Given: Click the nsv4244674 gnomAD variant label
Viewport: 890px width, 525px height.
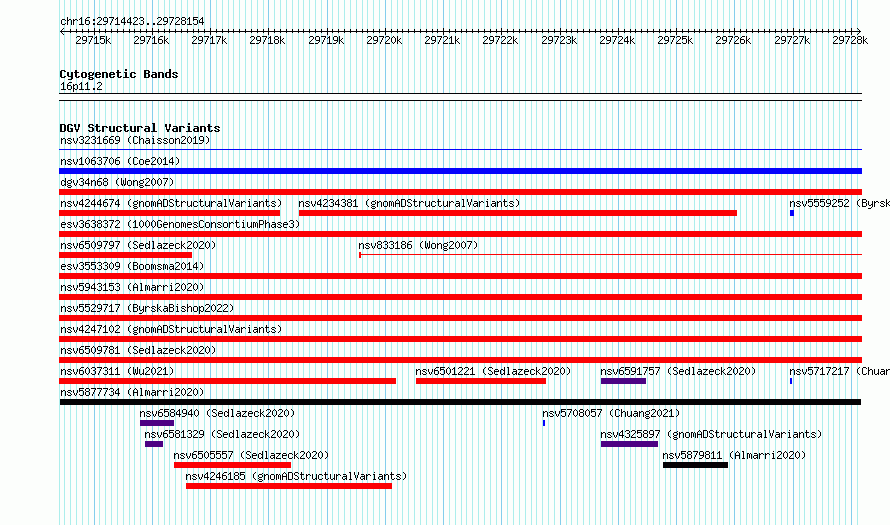Looking at the screenshot, I should click(171, 203).
